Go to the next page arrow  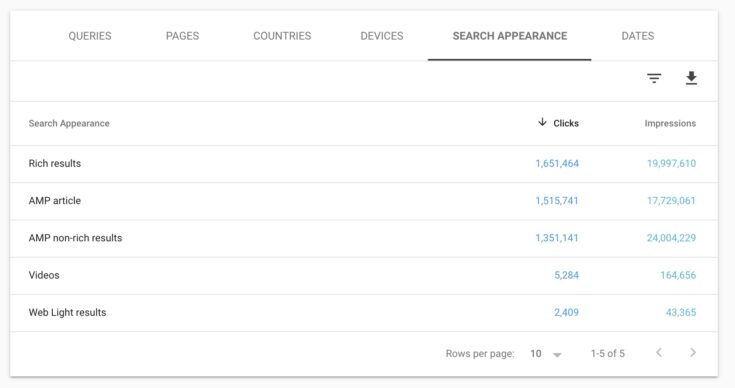tap(693, 352)
